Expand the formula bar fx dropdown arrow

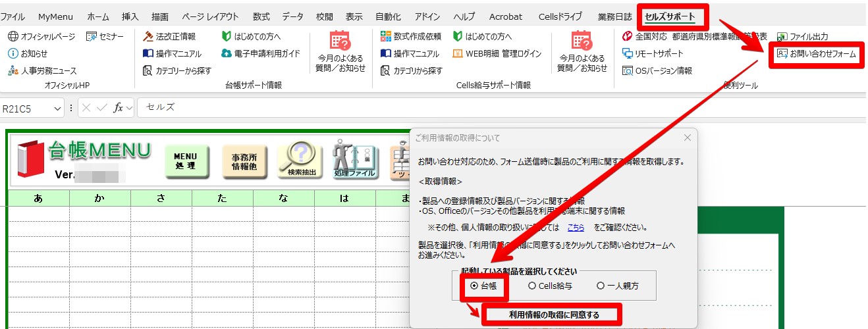pyautogui.click(x=128, y=107)
